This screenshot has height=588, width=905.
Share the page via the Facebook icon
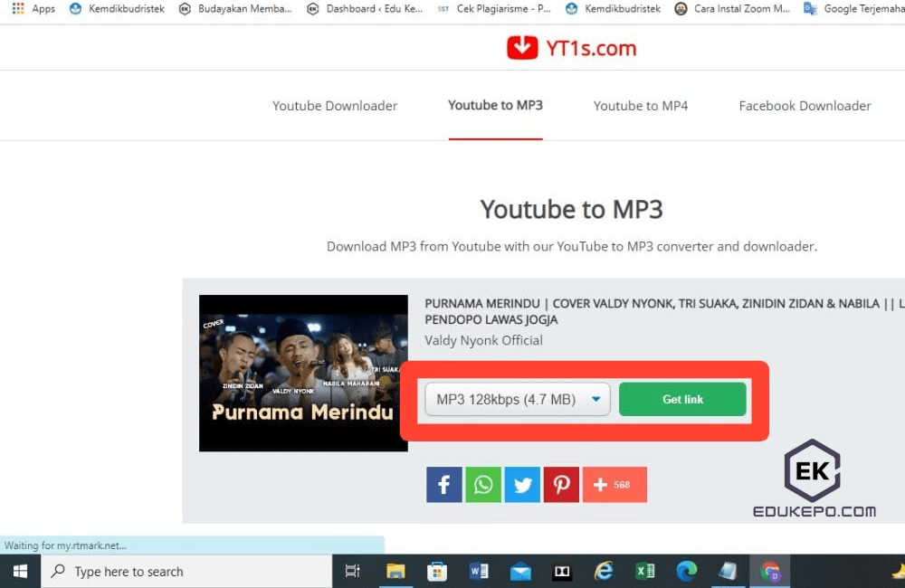click(x=443, y=484)
